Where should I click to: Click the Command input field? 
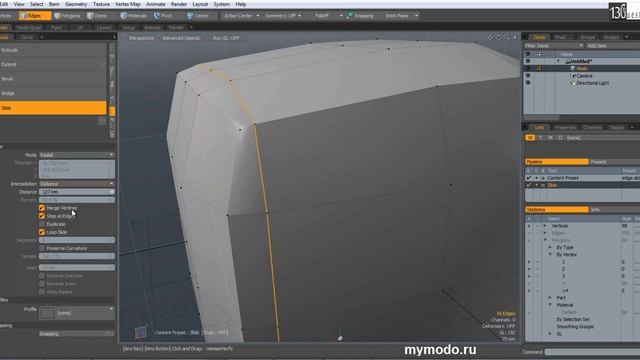(x=592, y=352)
